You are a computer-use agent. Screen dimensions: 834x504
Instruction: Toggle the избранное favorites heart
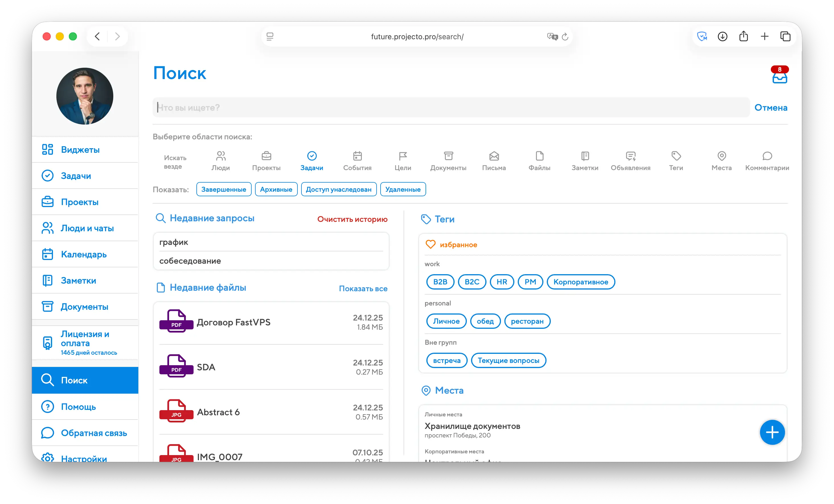point(430,244)
